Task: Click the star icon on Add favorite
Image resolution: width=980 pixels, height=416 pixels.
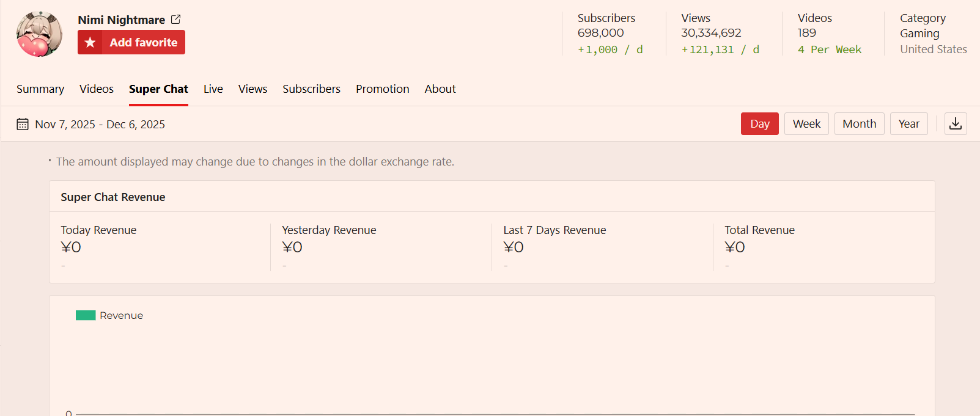Action: coord(90,42)
